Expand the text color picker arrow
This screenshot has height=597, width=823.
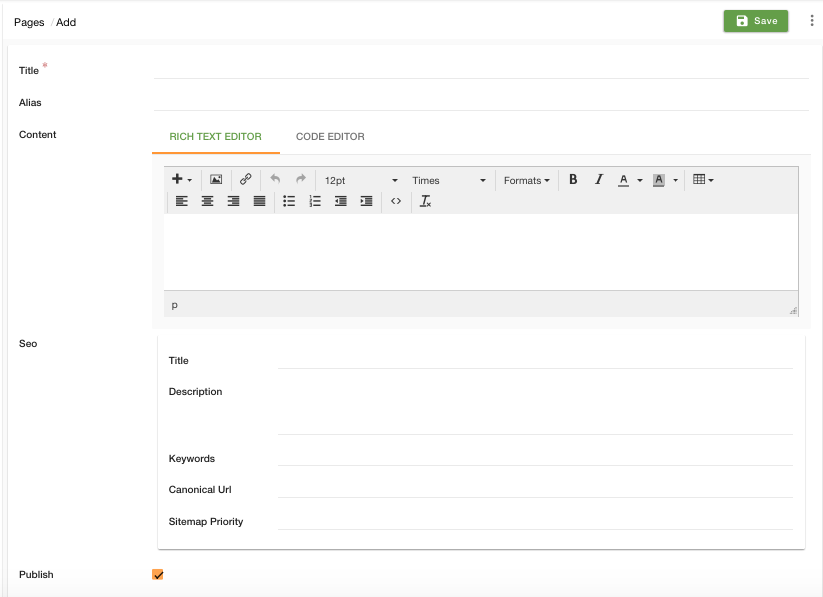[x=640, y=180]
